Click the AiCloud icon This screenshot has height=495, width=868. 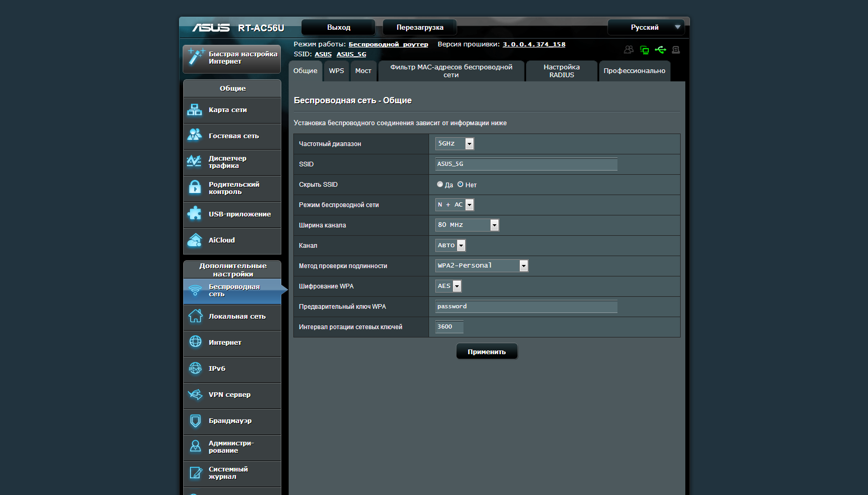pos(195,240)
